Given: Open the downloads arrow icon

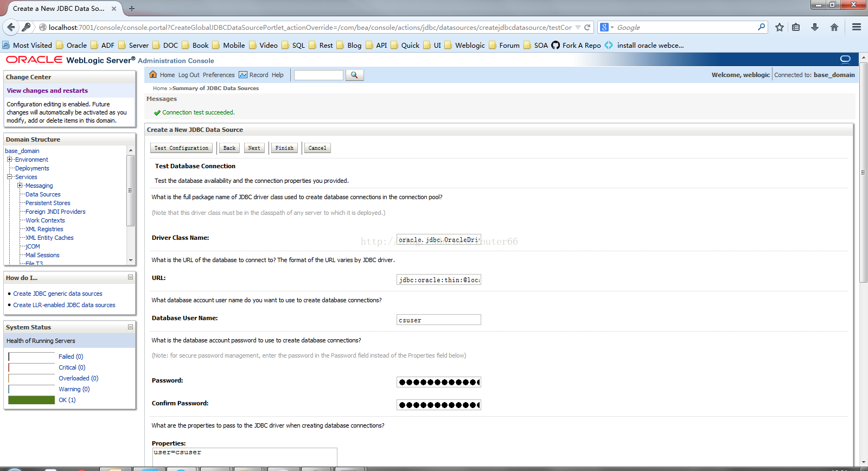Looking at the screenshot, I should tap(815, 27).
